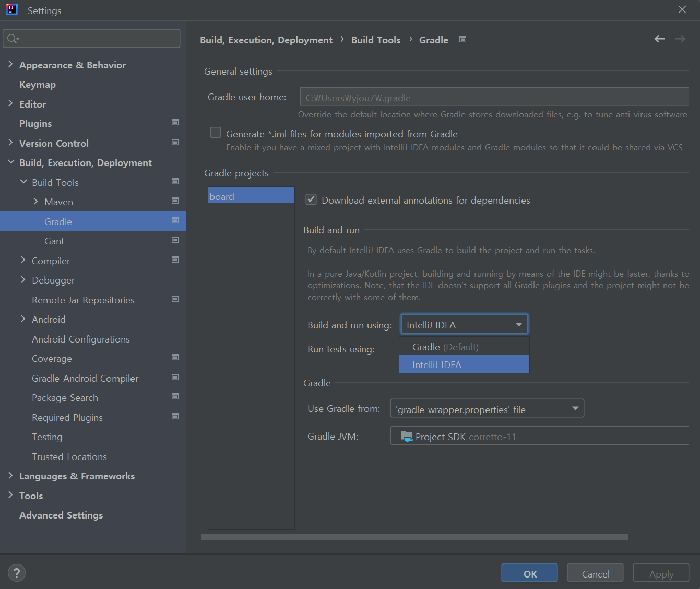Open help with the question mark button
This screenshot has width=700, height=589.
pyautogui.click(x=17, y=573)
